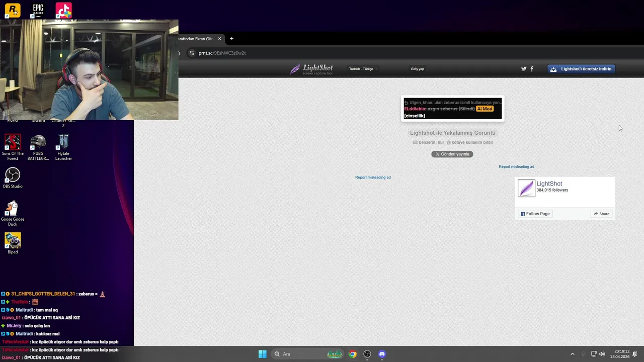Open the notifications bell in the taskbar
Screen dimensions: 644x362
[x=635, y=354]
